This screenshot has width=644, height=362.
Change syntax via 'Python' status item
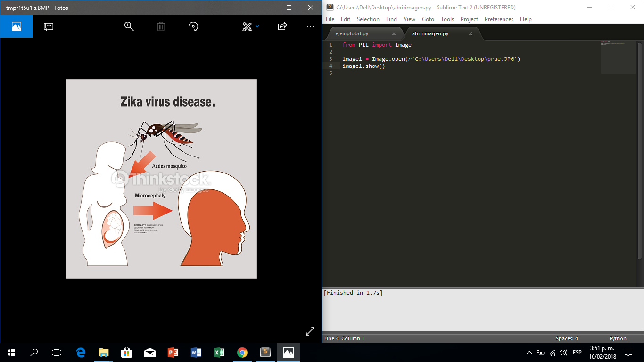(618, 338)
